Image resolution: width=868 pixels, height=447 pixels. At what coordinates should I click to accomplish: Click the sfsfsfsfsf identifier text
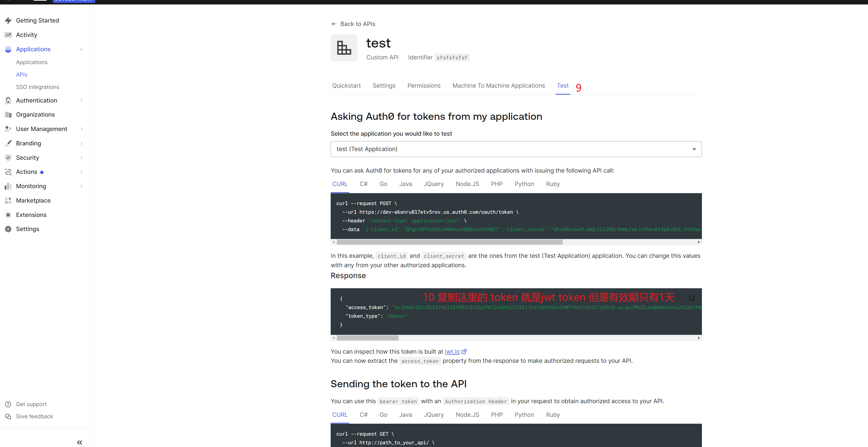pyautogui.click(x=452, y=58)
